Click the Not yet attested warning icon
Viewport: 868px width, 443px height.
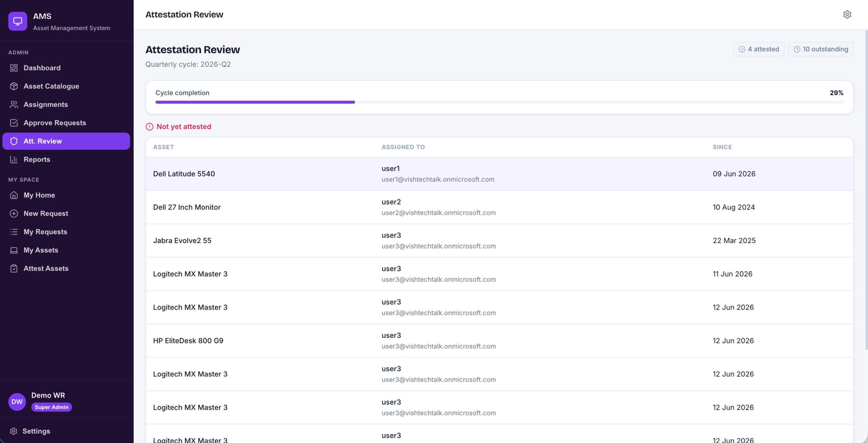tap(150, 126)
